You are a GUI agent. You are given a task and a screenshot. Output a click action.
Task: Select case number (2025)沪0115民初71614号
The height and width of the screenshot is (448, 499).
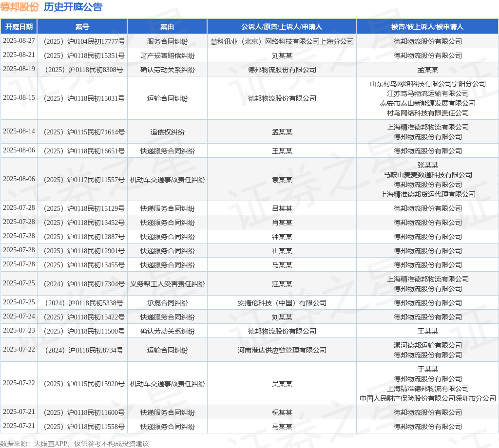(x=84, y=132)
